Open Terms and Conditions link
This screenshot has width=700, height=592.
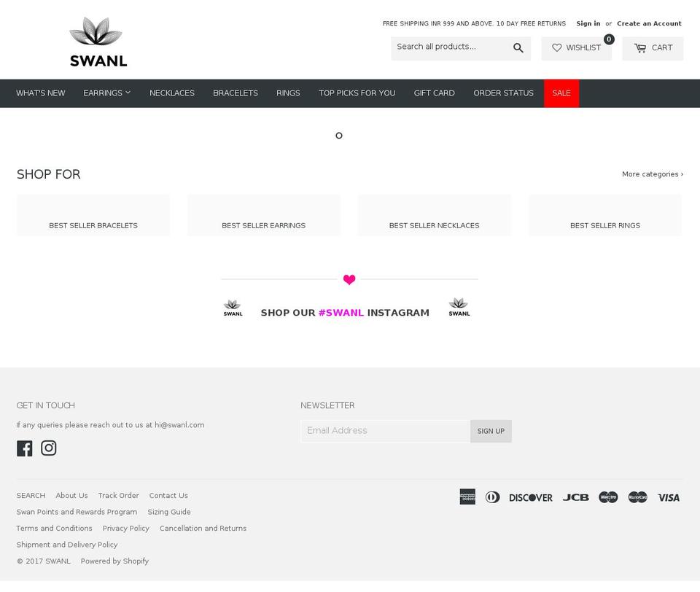(55, 528)
